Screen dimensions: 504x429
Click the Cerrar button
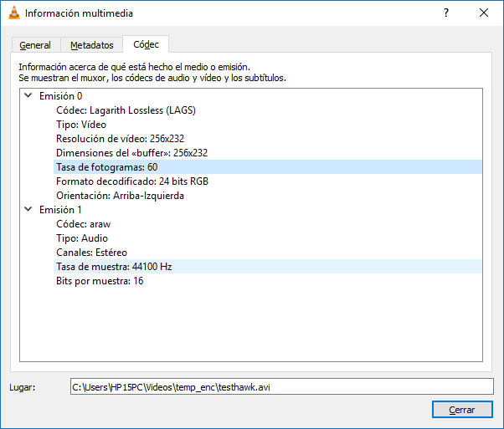(x=462, y=410)
